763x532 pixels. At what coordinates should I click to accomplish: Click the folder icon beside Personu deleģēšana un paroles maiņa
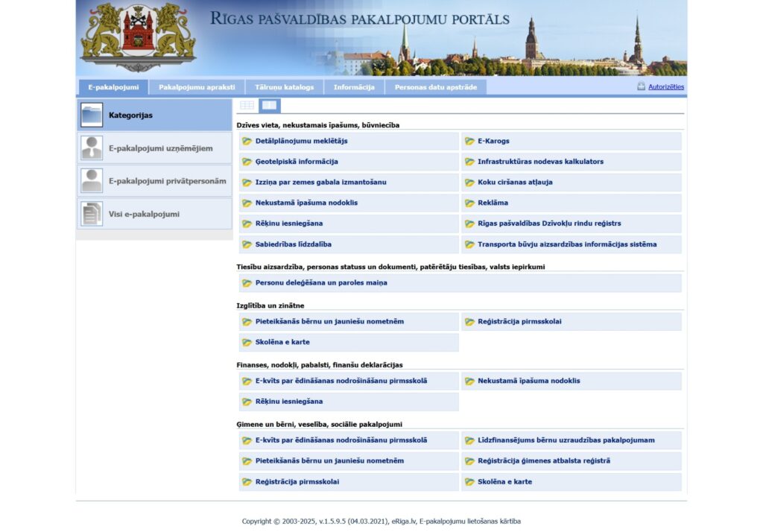pyautogui.click(x=247, y=283)
